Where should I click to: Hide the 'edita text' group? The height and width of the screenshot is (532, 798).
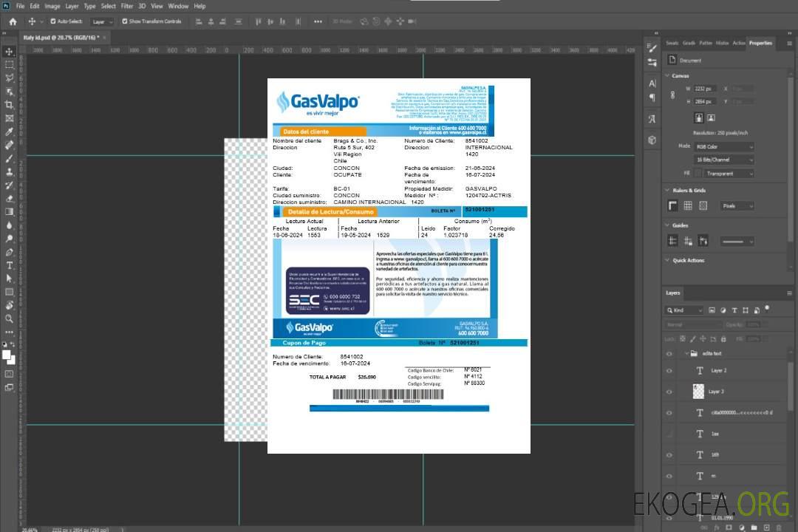pyautogui.click(x=669, y=354)
